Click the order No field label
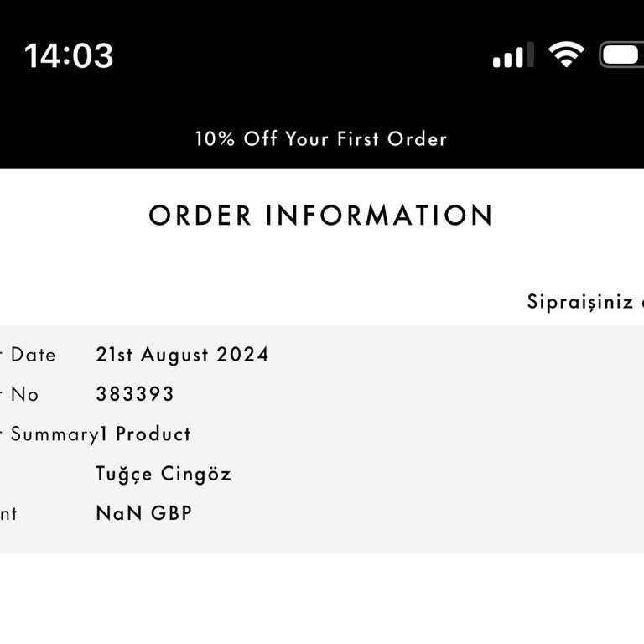This screenshot has height=644, width=644. click(x=23, y=394)
